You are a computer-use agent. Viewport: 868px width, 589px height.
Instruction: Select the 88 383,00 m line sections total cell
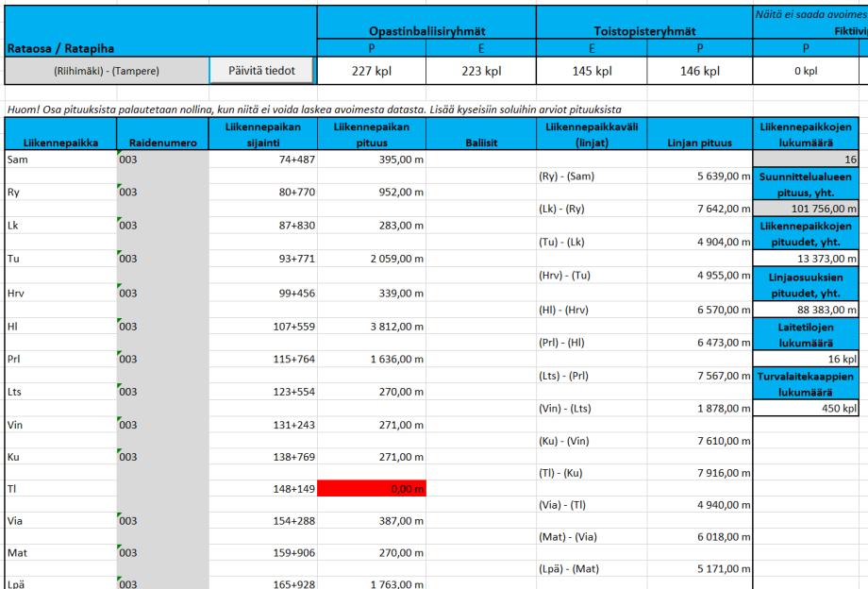pos(806,310)
